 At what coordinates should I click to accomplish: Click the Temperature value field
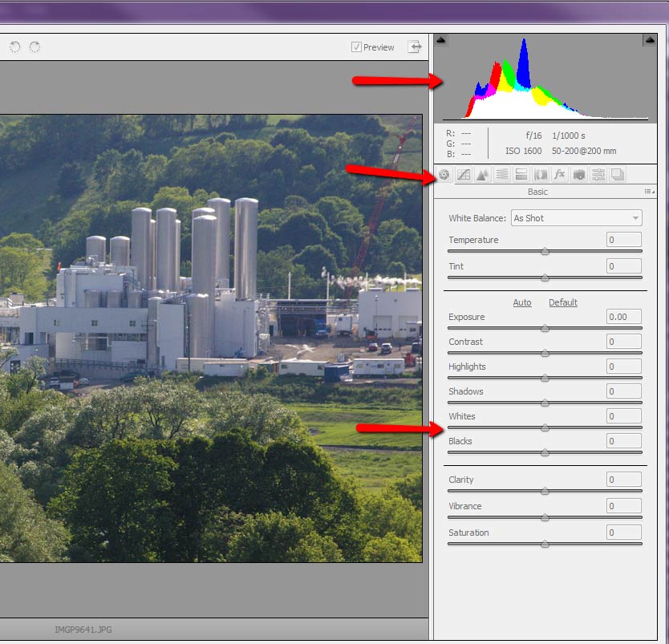tap(624, 240)
